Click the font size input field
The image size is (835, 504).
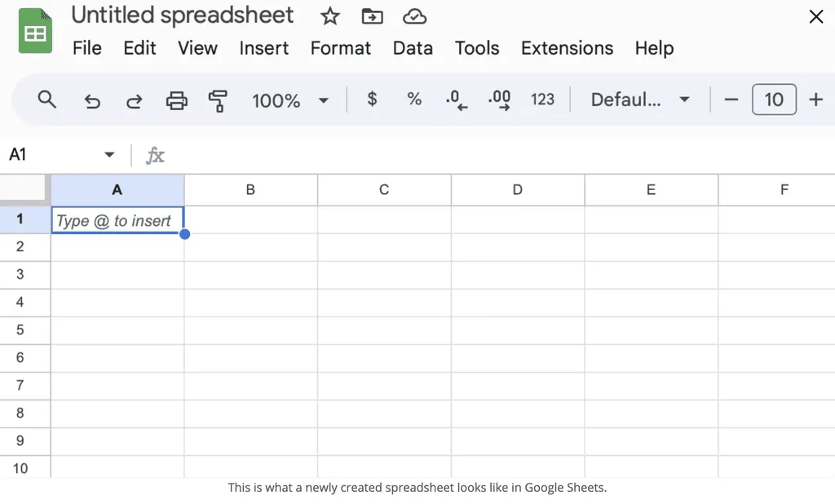tap(774, 99)
